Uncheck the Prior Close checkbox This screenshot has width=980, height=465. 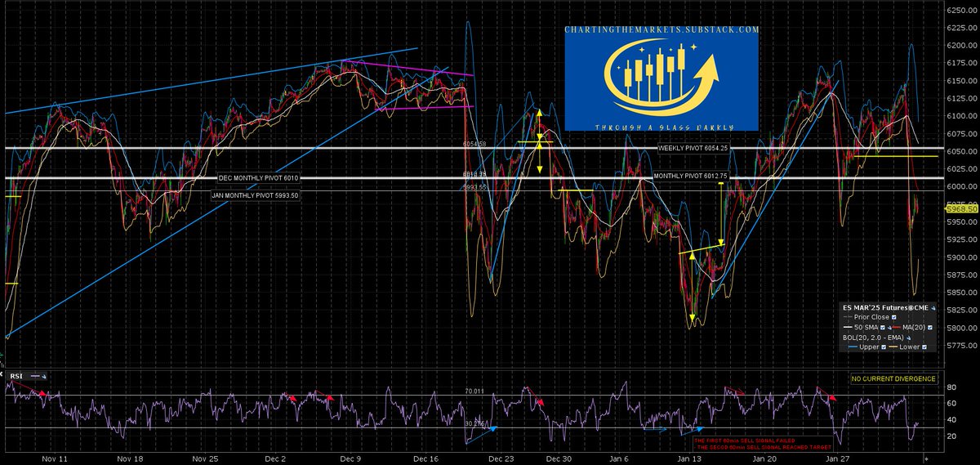click(x=894, y=317)
